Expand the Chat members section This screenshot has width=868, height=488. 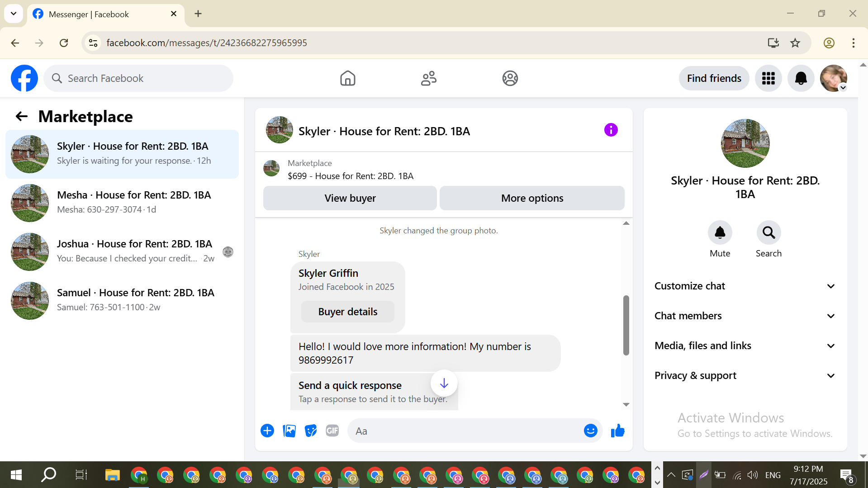click(x=745, y=316)
